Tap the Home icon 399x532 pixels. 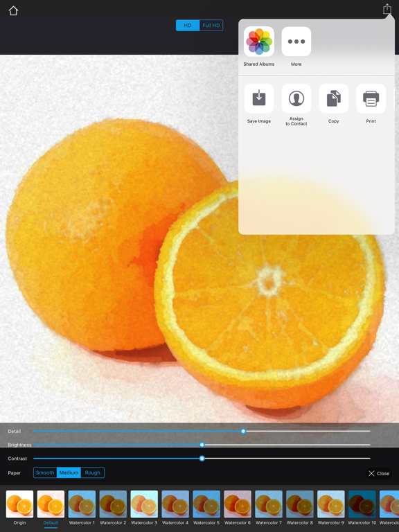coord(13,11)
